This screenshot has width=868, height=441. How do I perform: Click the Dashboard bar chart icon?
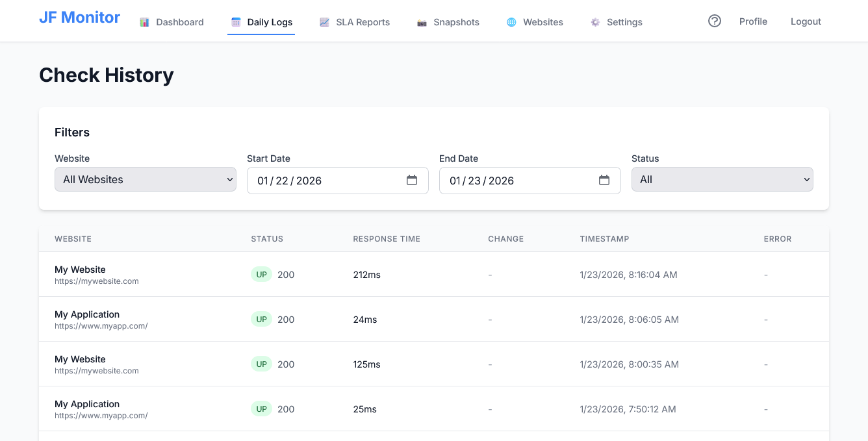[144, 22]
